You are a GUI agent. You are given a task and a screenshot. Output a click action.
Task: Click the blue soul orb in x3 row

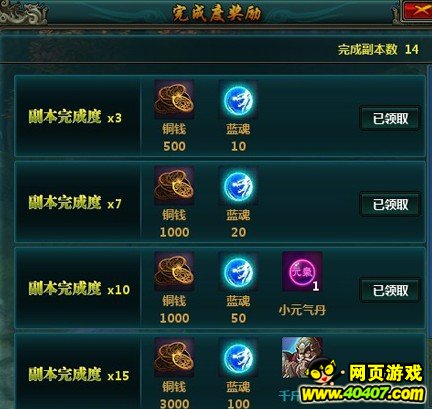click(x=238, y=100)
